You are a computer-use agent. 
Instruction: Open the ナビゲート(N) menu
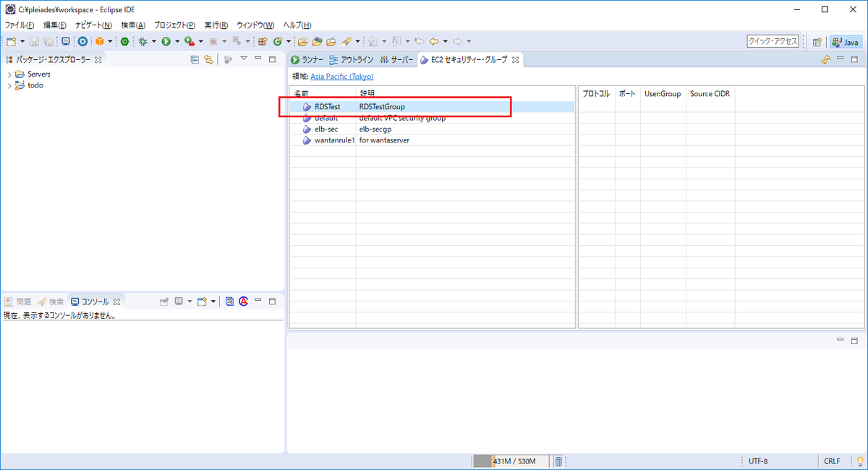[x=93, y=25]
